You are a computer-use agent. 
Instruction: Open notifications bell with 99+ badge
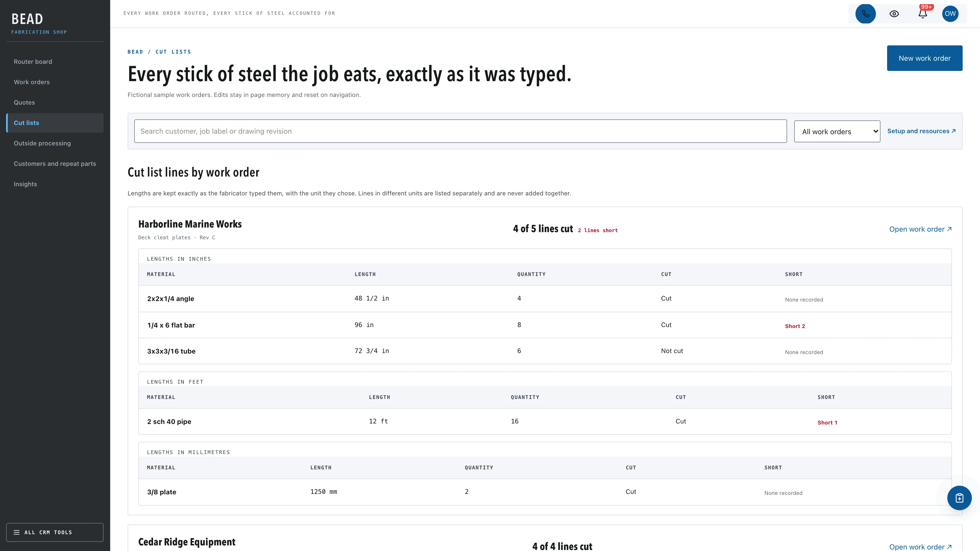[x=923, y=14]
